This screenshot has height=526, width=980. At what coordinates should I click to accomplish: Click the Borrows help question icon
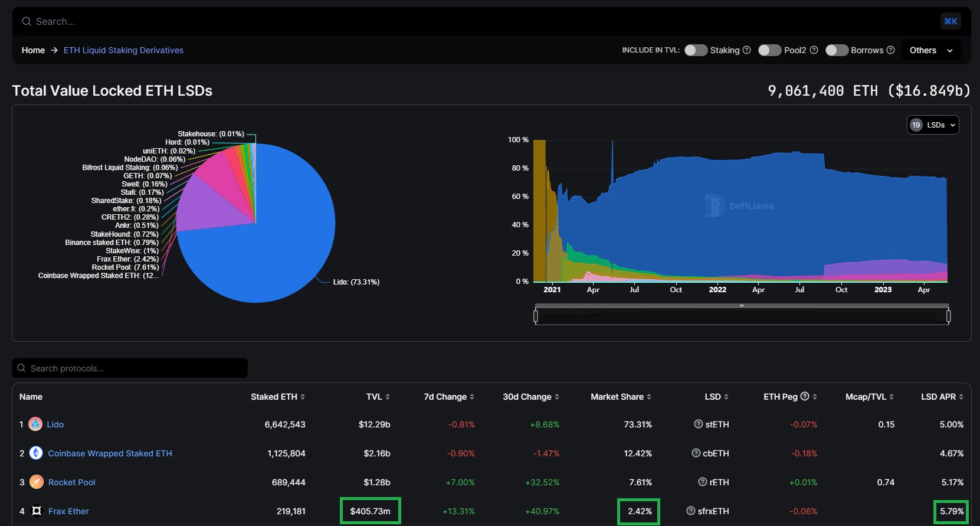pos(890,50)
